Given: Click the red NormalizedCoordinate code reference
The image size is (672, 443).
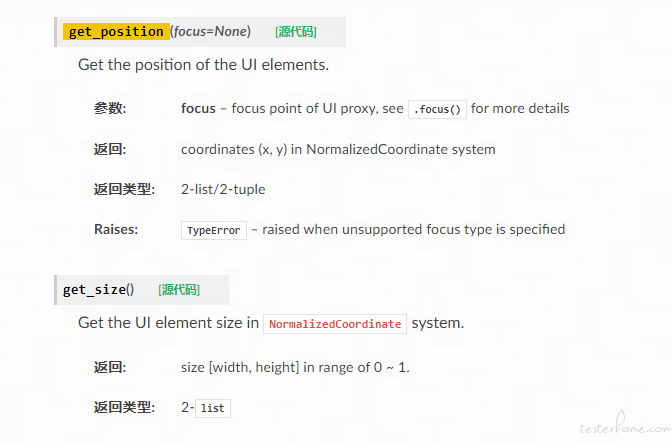Looking at the screenshot, I should (x=335, y=324).
